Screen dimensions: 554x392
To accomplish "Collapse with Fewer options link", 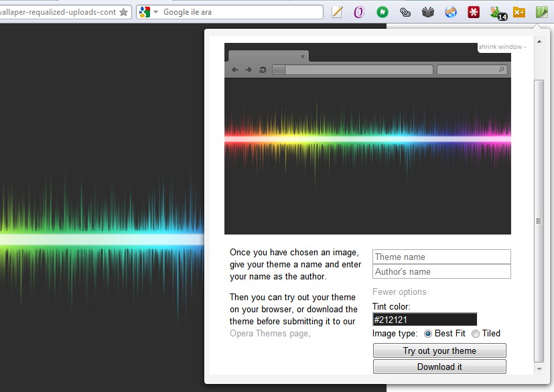I will click(x=399, y=291).
